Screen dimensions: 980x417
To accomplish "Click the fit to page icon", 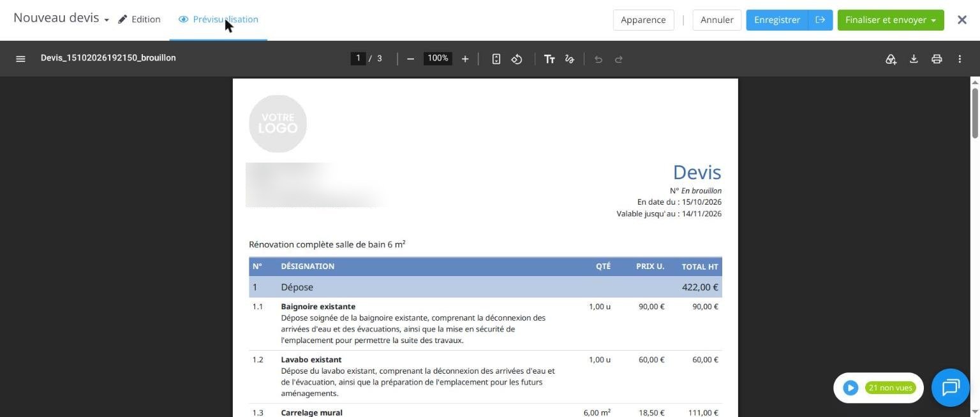I will pos(496,59).
